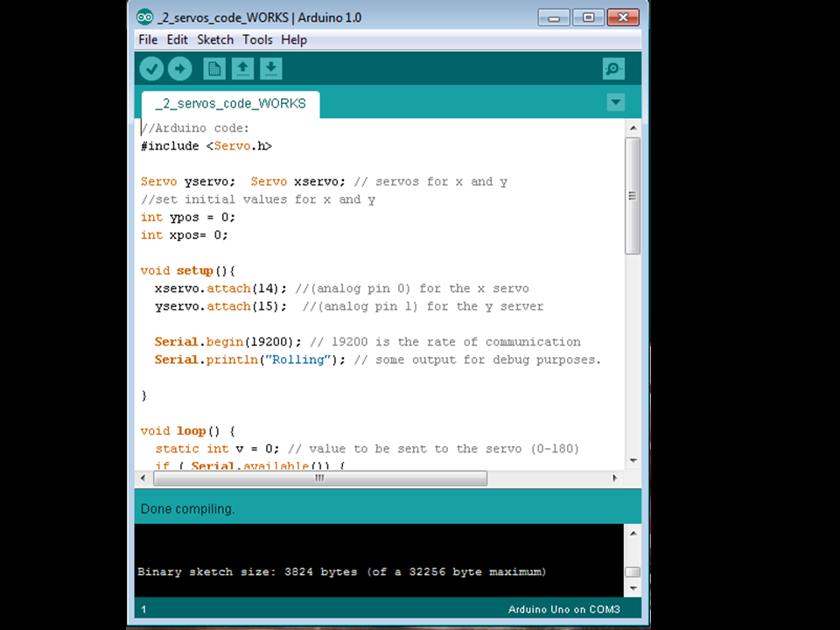Save the sketch with the Save icon

[x=271, y=68]
